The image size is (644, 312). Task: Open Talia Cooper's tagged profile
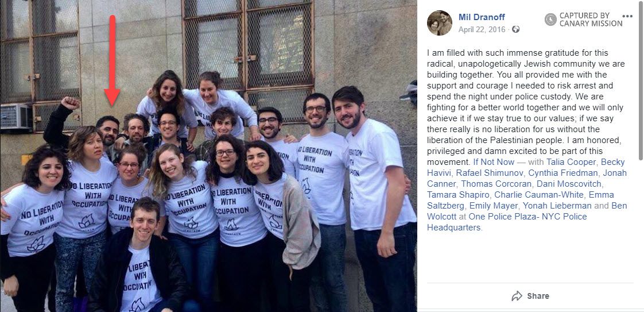click(x=571, y=162)
